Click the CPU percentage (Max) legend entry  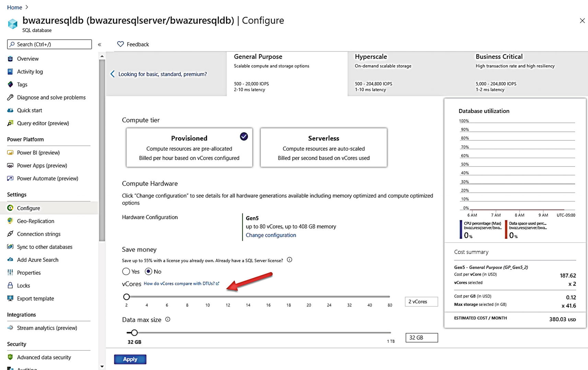click(481, 229)
